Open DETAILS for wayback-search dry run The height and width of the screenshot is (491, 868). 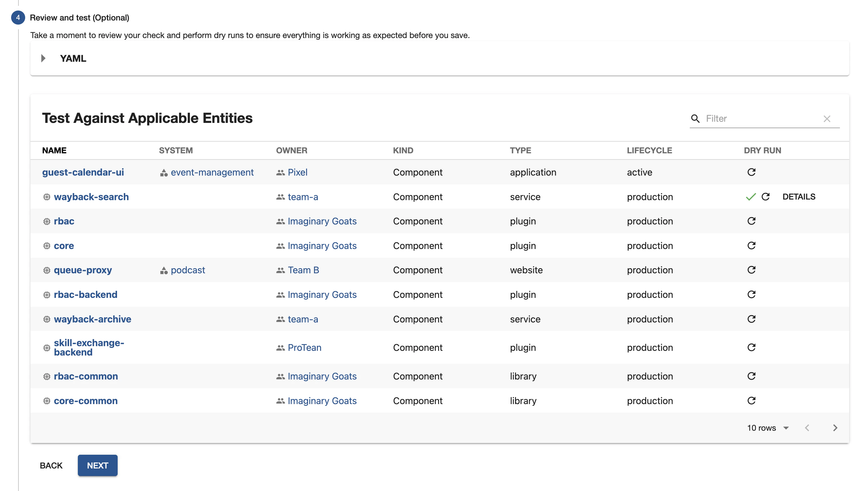(799, 197)
